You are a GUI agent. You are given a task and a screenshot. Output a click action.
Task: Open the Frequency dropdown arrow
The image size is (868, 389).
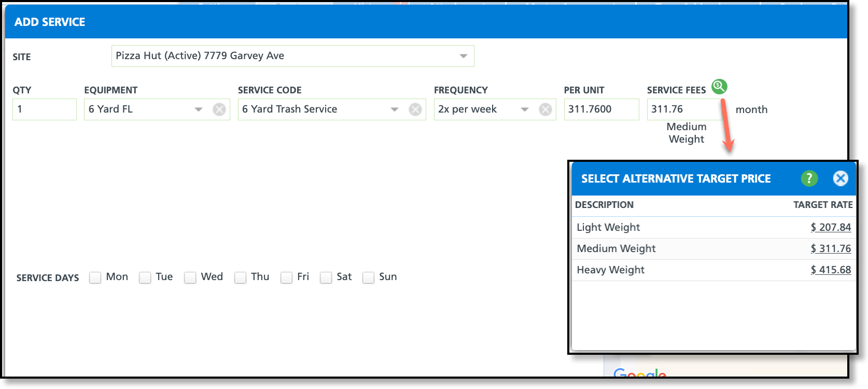click(x=525, y=109)
